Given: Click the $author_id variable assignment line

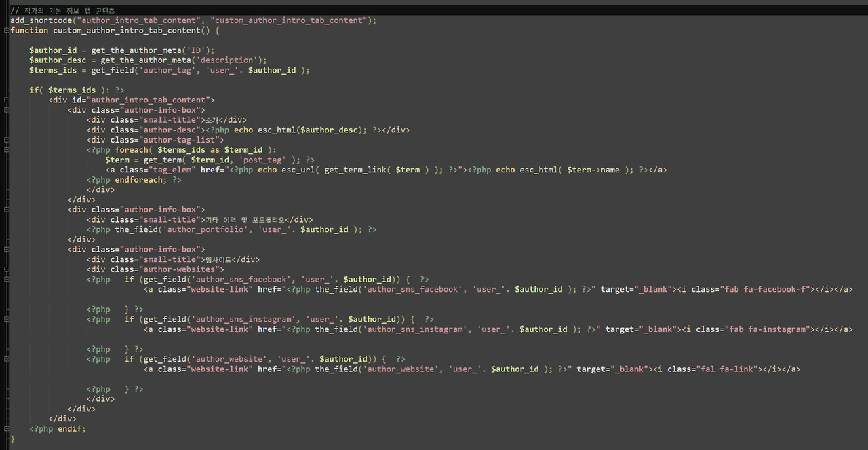Looking at the screenshot, I should (x=121, y=50).
